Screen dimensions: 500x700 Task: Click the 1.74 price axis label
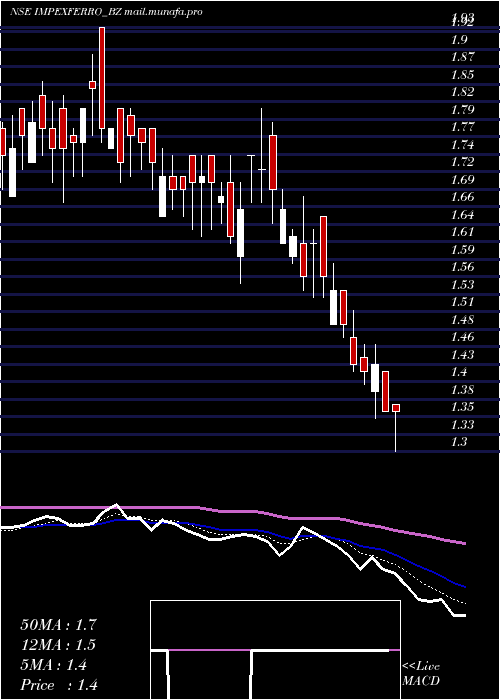(x=462, y=145)
